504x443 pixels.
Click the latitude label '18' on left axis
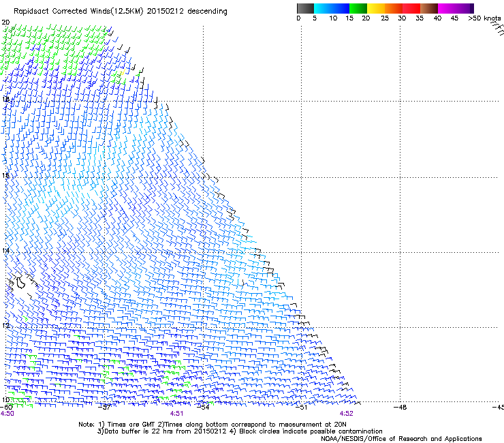5,99
